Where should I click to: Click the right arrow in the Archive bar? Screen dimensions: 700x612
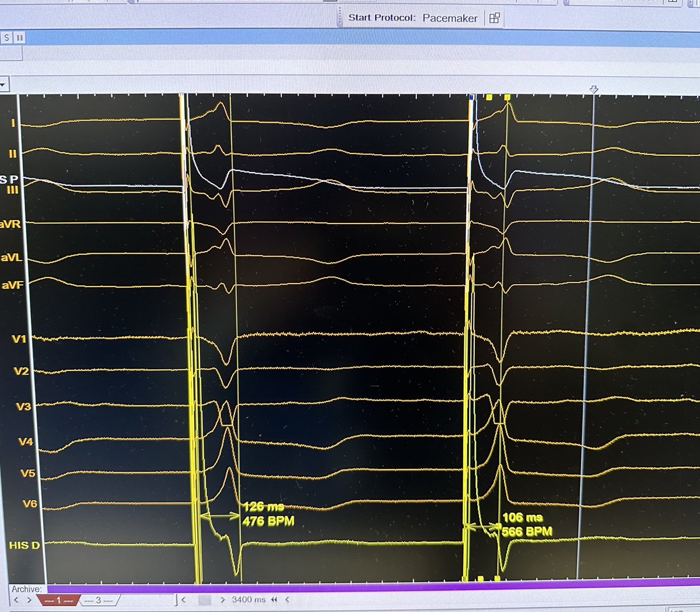[x=29, y=600]
